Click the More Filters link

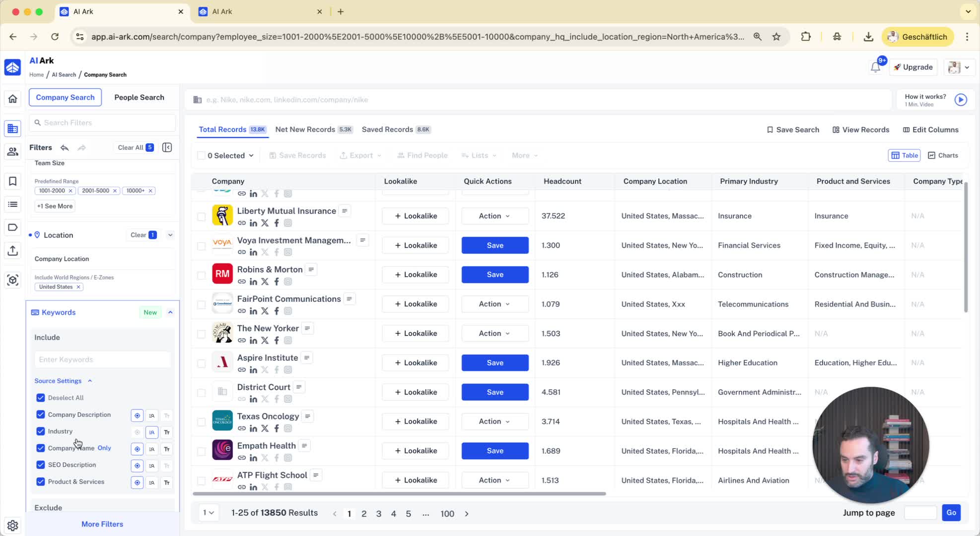102,524
